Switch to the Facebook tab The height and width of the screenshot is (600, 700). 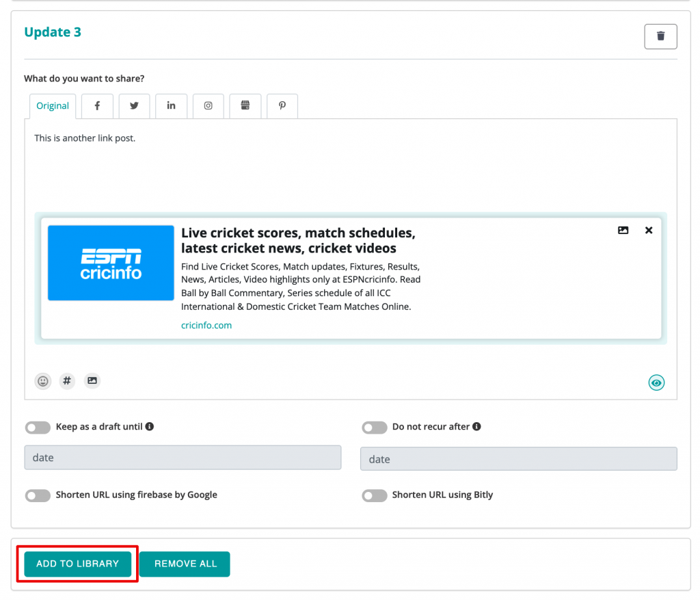click(x=97, y=106)
